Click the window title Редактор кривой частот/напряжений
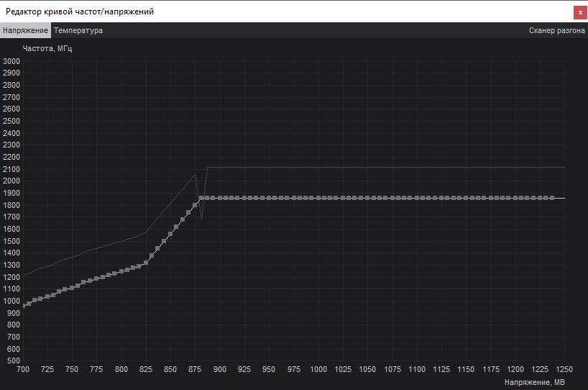This screenshot has height=390, width=588. pyautogui.click(x=80, y=12)
